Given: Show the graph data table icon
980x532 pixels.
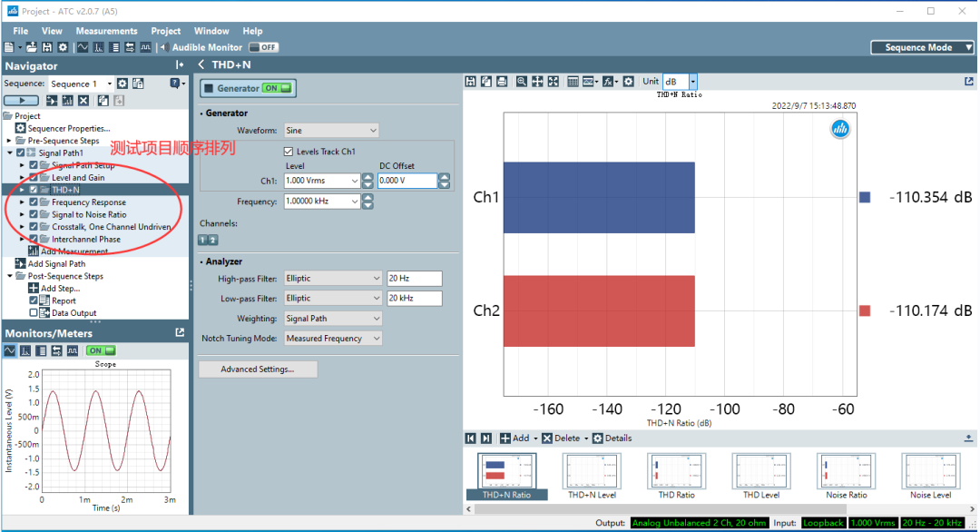Looking at the screenshot, I should point(573,82).
